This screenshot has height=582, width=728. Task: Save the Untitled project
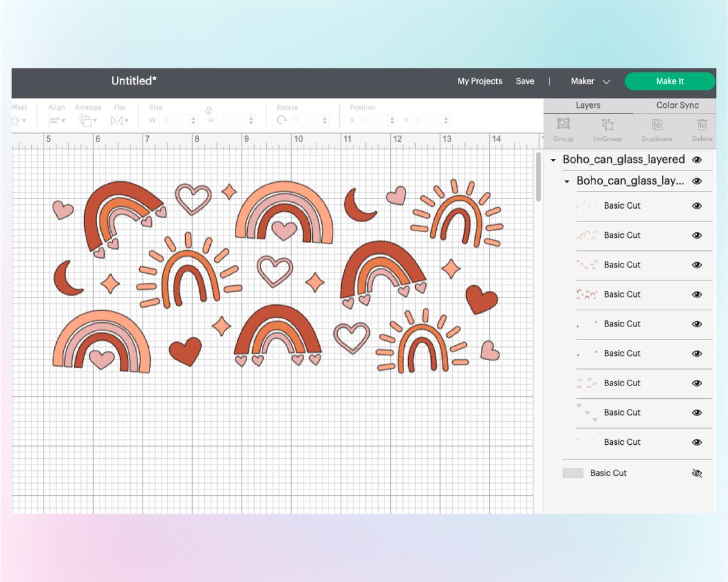pos(525,81)
